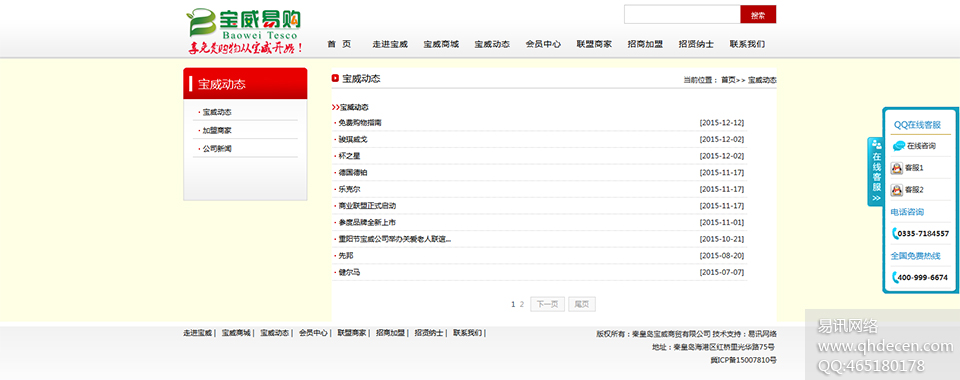Open the article 免费购物指南
The width and height of the screenshot is (960, 380).
360,123
